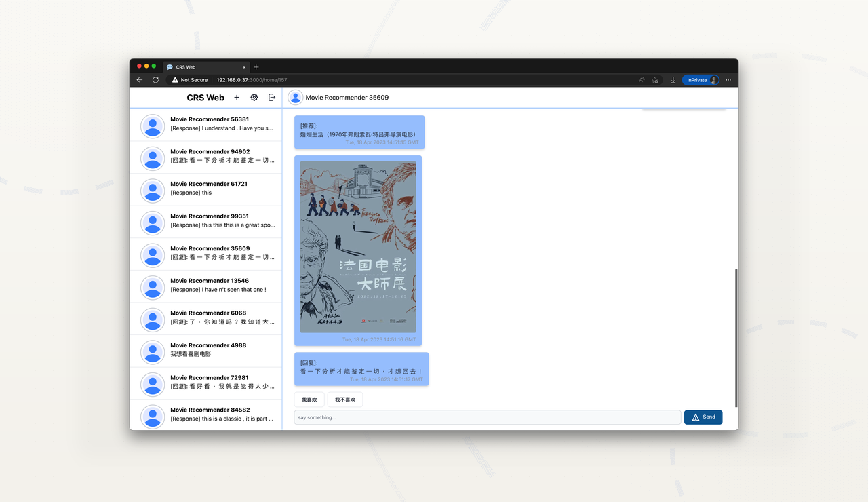Click the chat area vertical scrollbar
The image size is (868, 502).
coord(736,337)
